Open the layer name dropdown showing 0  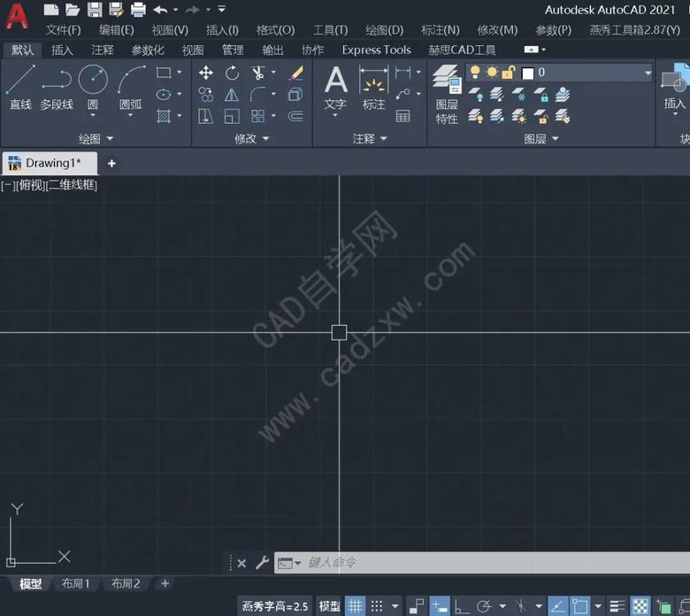pos(586,73)
